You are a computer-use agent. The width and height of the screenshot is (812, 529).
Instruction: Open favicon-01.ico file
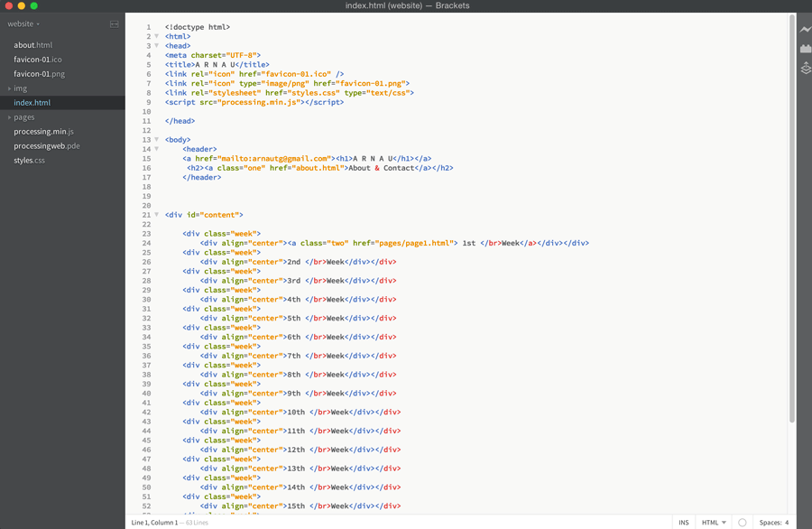pos(38,60)
